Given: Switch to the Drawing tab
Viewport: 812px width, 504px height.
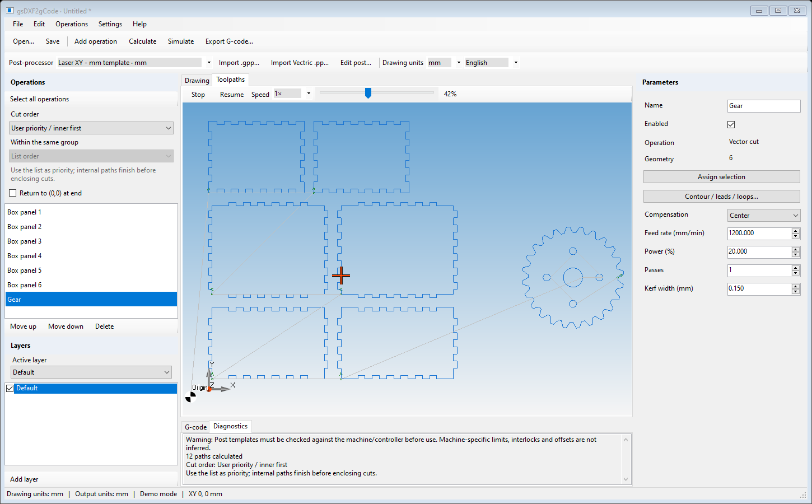Looking at the screenshot, I should [197, 81].
